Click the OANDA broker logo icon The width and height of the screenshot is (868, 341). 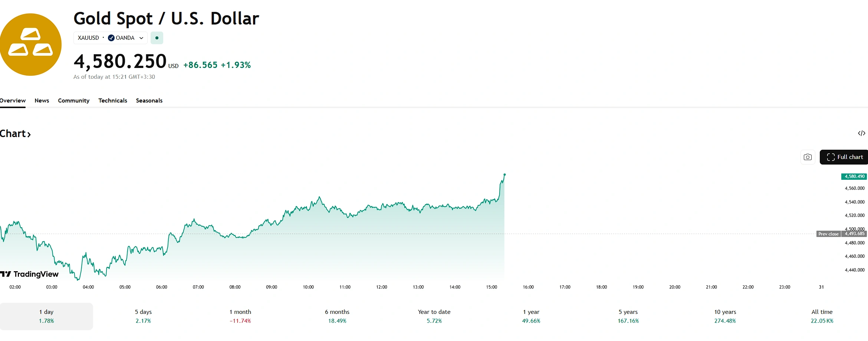(111, 38)
